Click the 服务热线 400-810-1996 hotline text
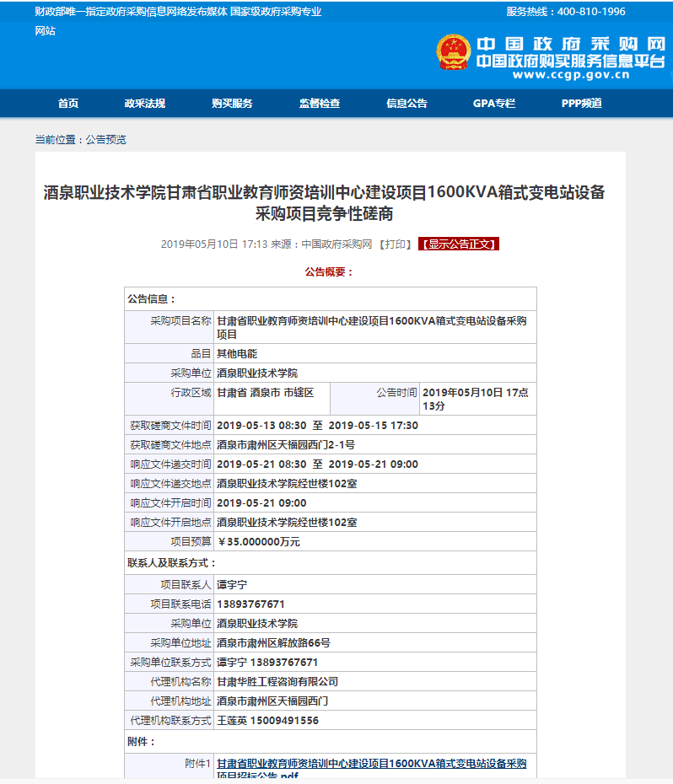 point(565,12)
